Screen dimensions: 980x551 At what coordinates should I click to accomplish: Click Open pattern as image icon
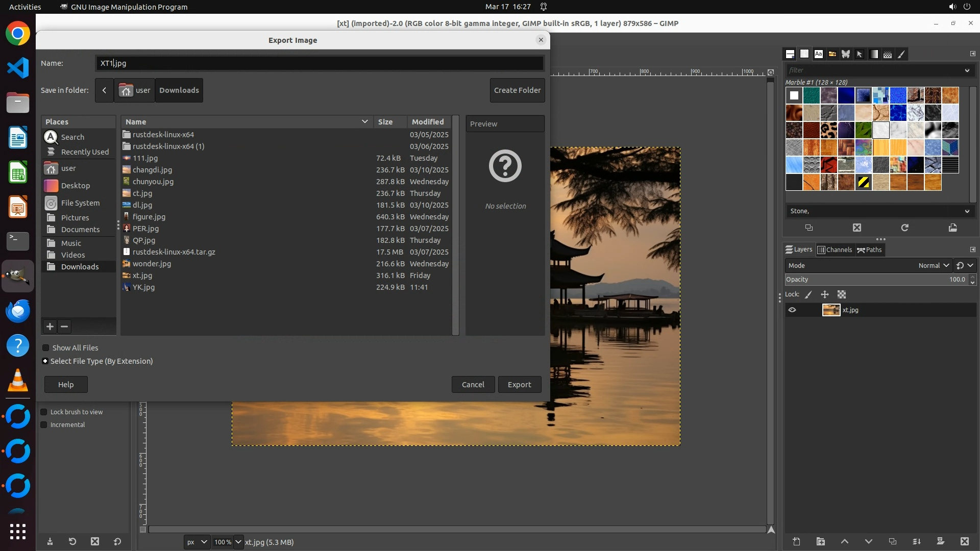[952, 228]
